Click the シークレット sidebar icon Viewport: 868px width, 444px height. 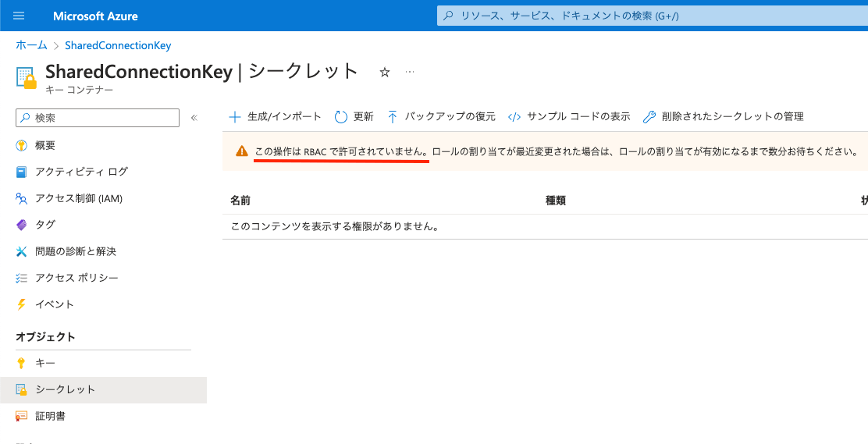point(22,389)
